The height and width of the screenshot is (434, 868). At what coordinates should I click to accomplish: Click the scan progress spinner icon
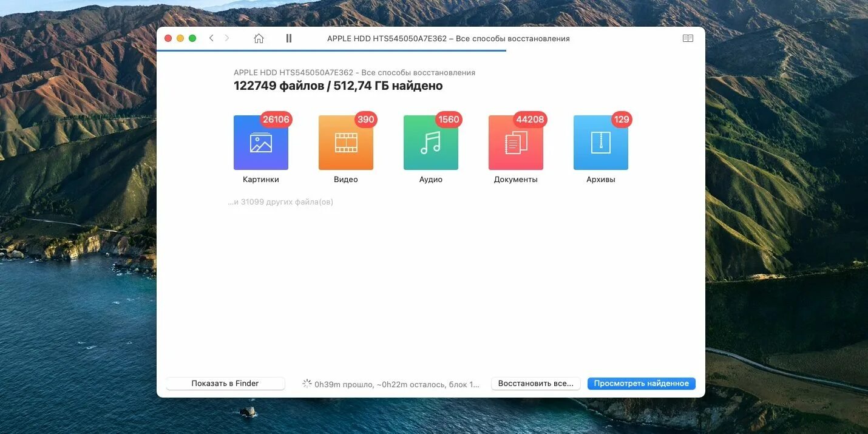click(307, 384)
